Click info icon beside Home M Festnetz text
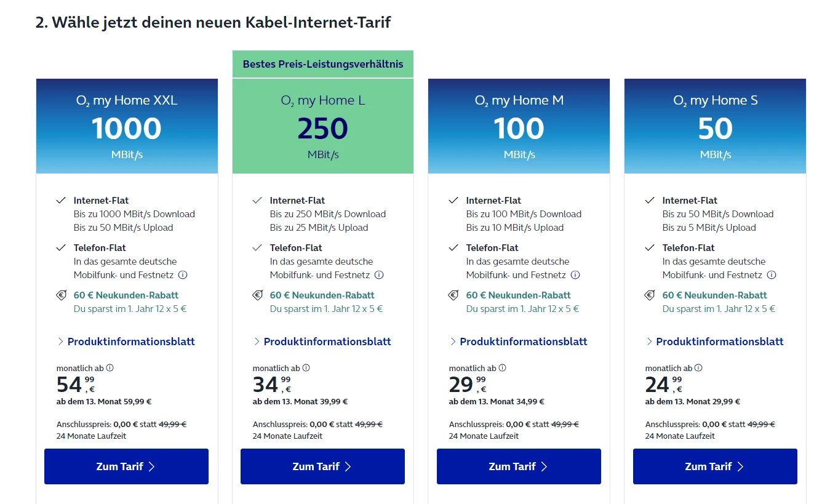The height and width of the screenshot is (504, 822). click(x=575, y=275)
